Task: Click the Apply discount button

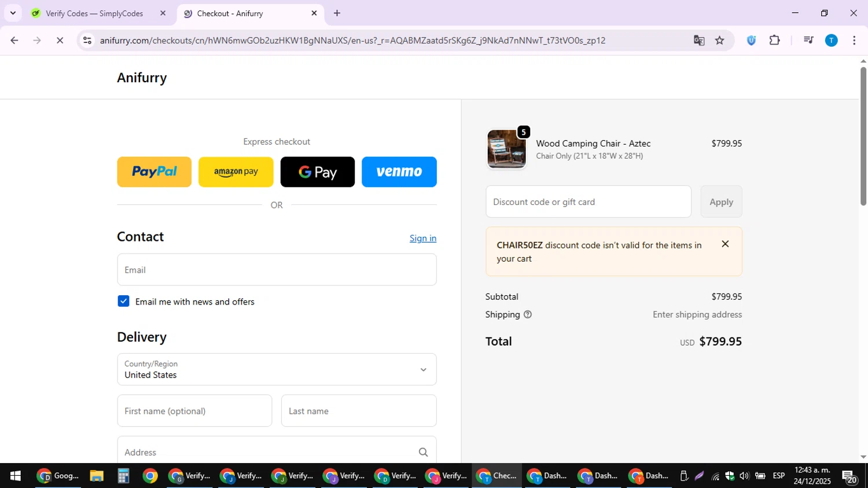Action: click(x=721, y=201)
